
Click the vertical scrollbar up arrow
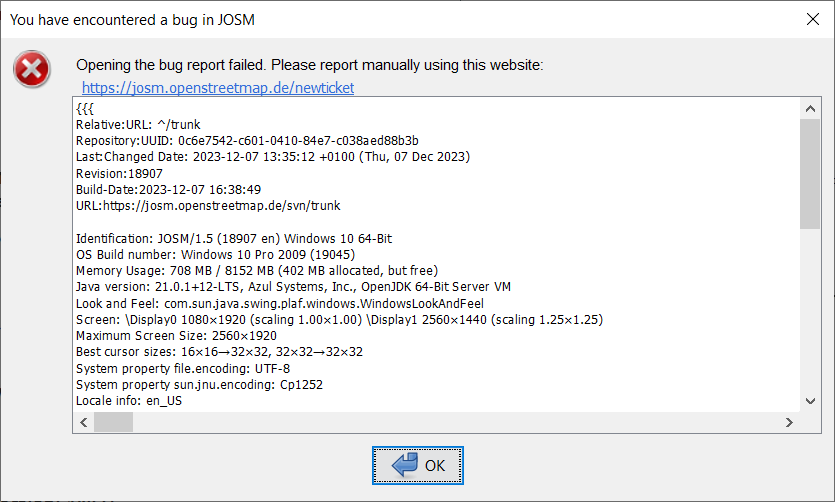coord(810,108)
